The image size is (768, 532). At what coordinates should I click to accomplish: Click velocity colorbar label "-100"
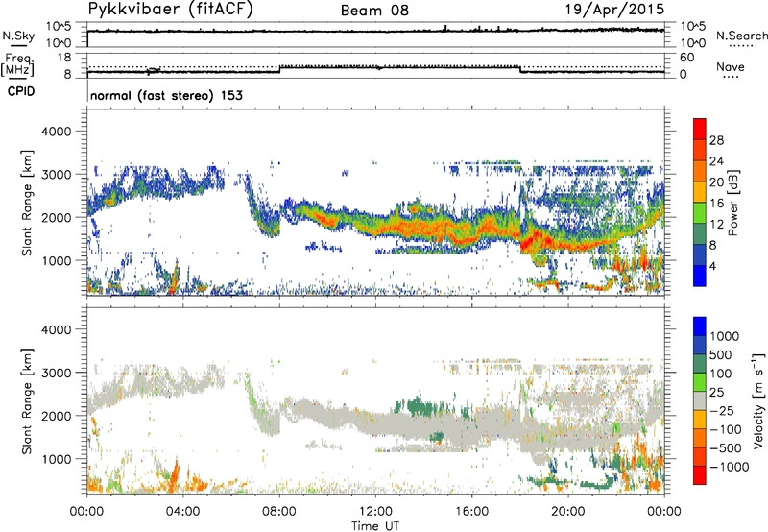[x=726, y=429]
